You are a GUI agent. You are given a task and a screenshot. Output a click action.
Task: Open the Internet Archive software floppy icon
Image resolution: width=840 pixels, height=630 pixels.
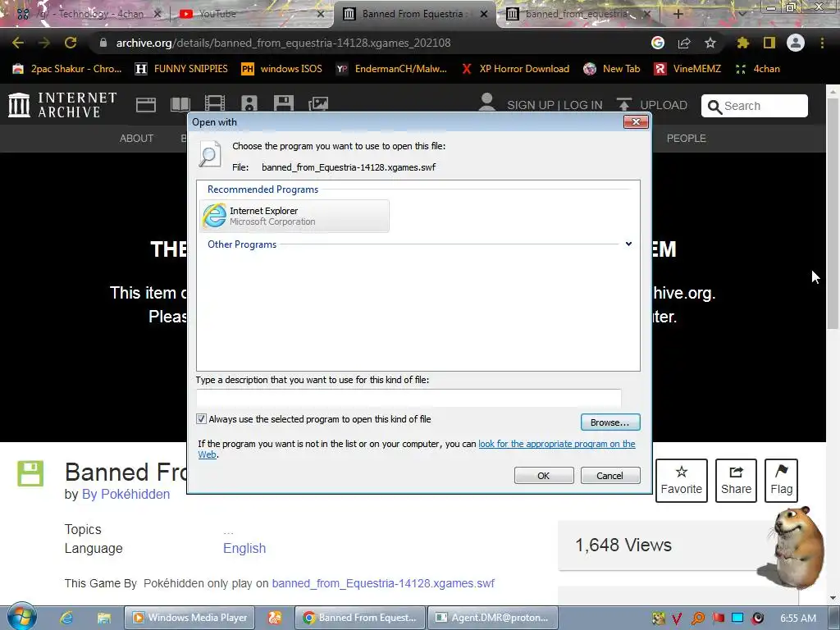[x=283, y=103]
